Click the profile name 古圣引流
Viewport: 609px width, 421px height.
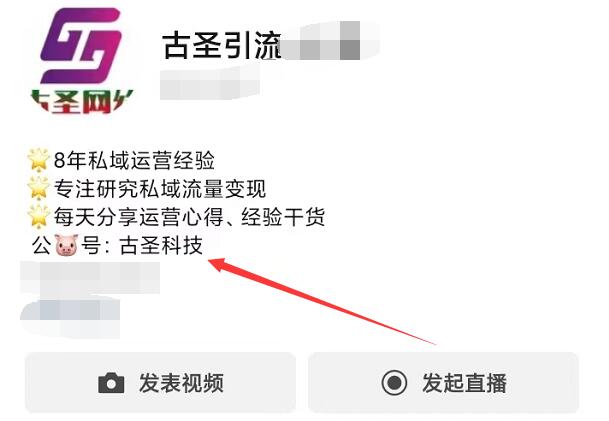[x=221, y=46]
